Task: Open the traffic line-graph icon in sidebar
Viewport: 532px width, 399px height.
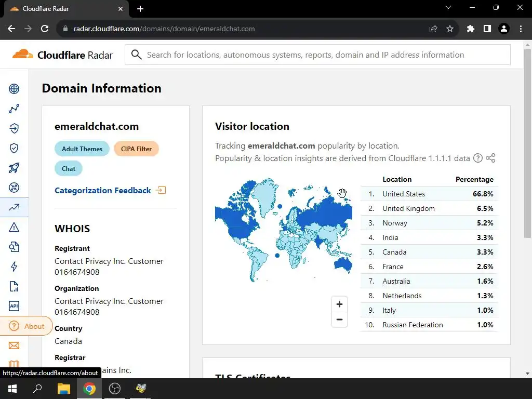Action: coord(14,109)
